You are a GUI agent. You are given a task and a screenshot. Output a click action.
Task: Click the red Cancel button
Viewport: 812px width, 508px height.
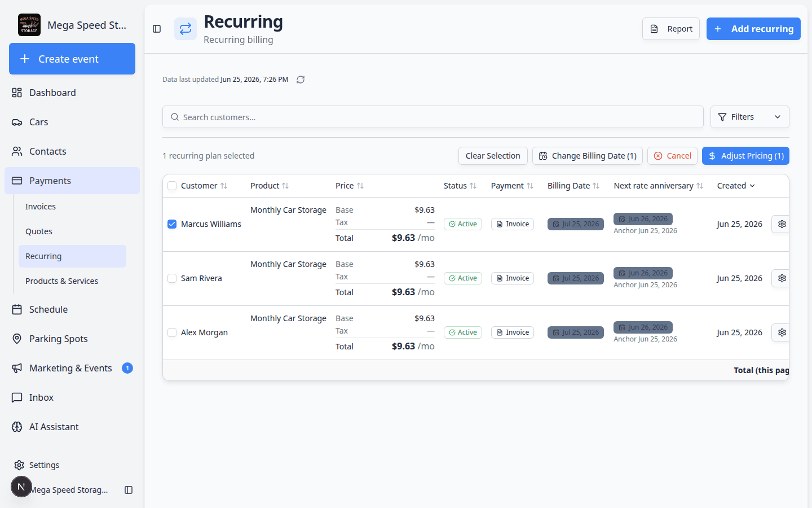[672, 156]
